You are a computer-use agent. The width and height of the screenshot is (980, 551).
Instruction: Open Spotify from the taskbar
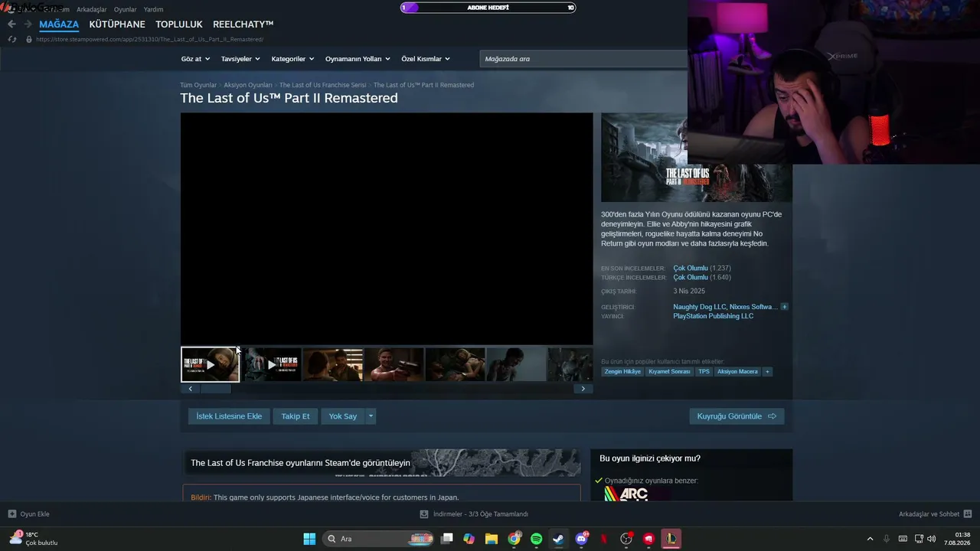tap(537, 539)
